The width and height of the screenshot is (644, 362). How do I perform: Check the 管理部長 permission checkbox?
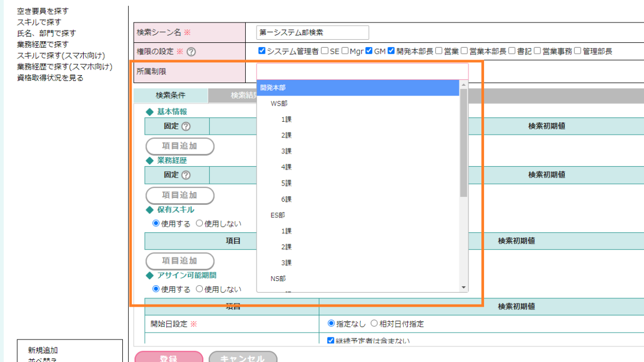coord(577,51)
